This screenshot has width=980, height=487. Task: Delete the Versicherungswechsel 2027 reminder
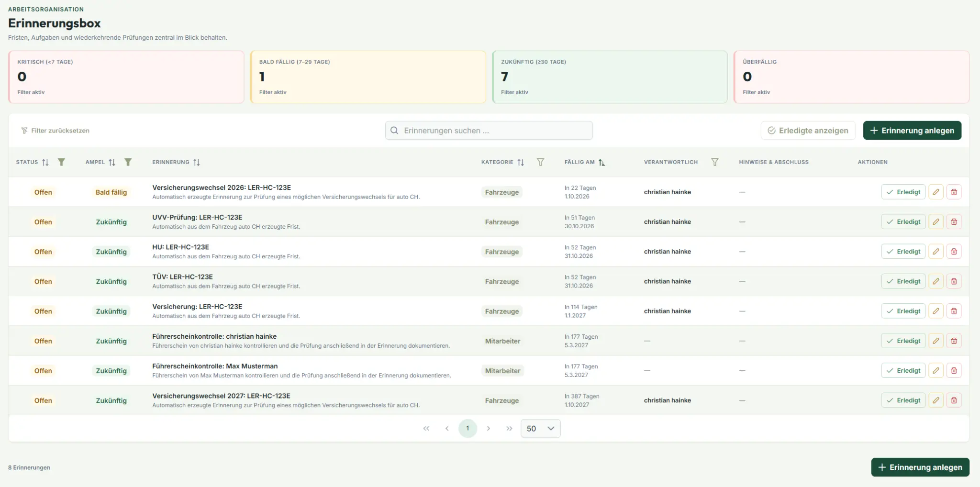point(954,400)
